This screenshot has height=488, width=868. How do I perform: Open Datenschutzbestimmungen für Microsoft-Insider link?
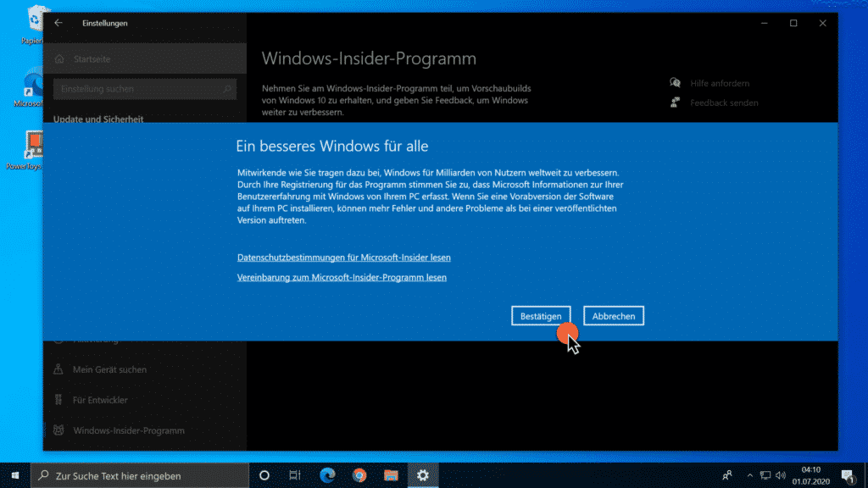[344, 258]
